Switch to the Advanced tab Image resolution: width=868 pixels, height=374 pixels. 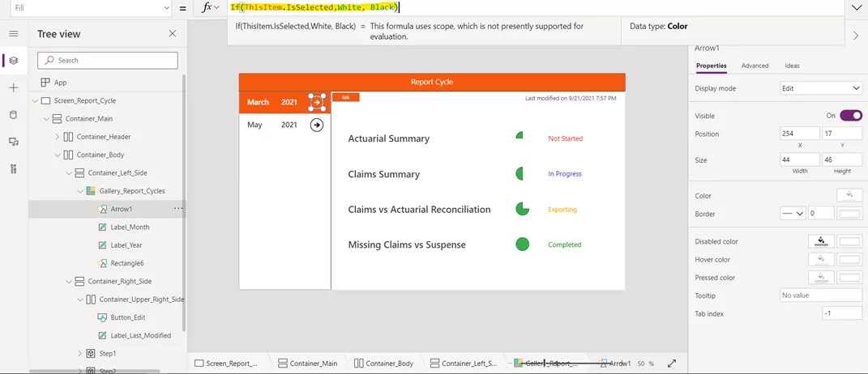(755, 66)
